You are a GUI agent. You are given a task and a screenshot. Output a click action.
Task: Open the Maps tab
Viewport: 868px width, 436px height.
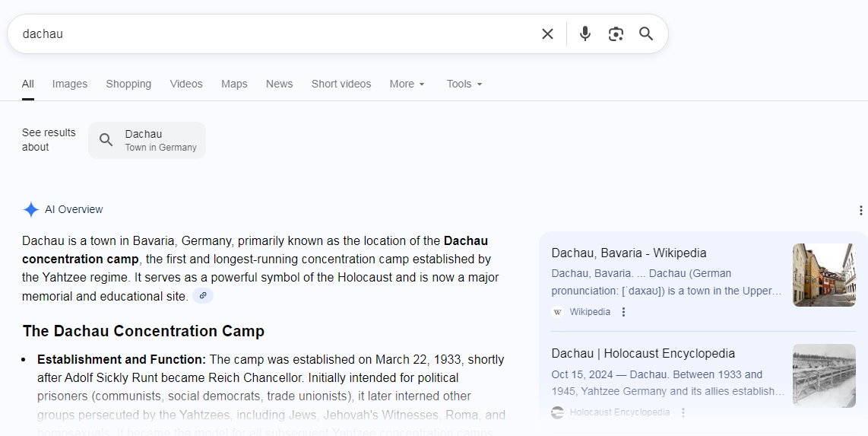[x=234, y=84]
